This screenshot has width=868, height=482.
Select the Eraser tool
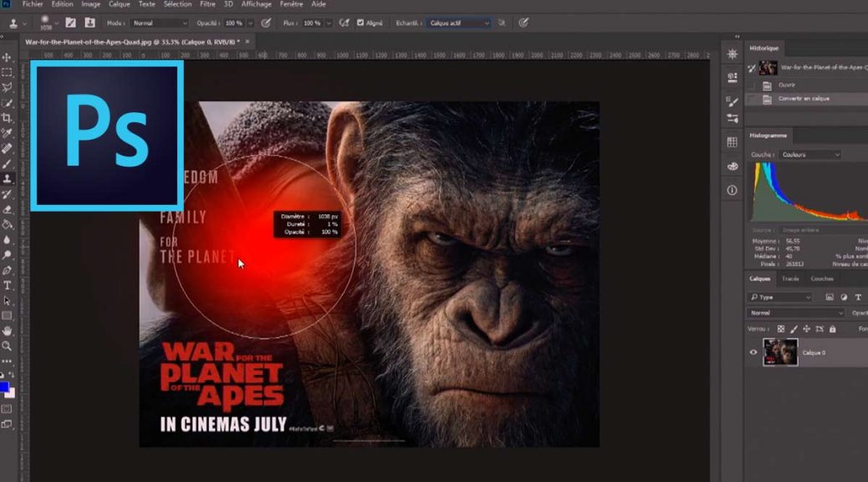(7, 209)
